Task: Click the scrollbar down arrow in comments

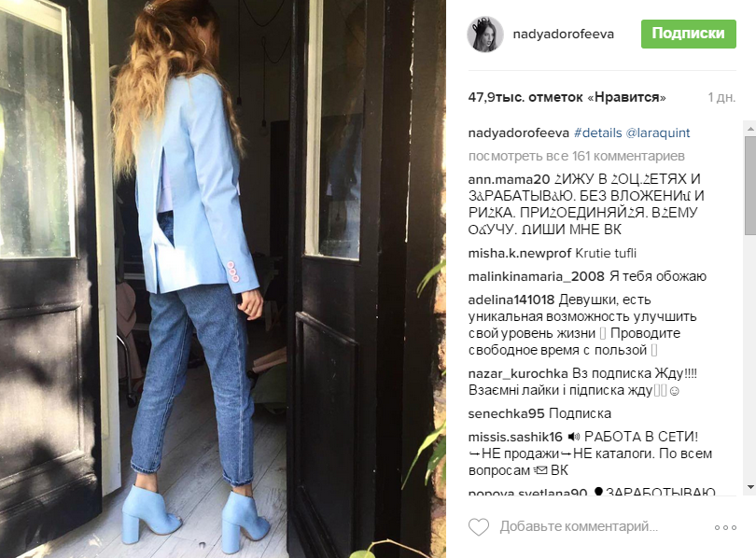Action: (750, 487)
